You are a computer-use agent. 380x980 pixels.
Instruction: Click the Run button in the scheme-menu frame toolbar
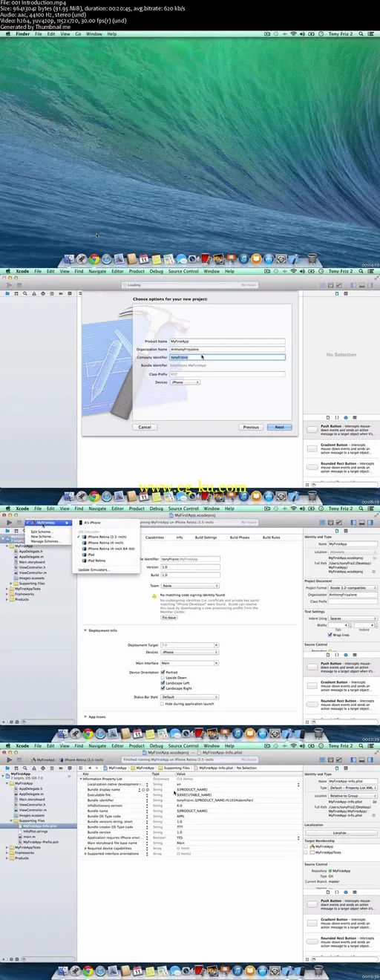(x=9, y=522)
